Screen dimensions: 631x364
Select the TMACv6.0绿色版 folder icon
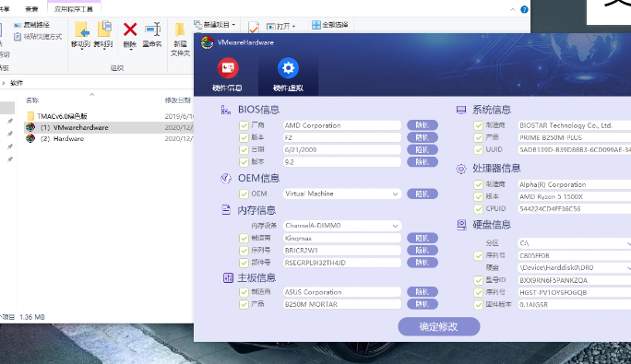(x=30, y=116)
